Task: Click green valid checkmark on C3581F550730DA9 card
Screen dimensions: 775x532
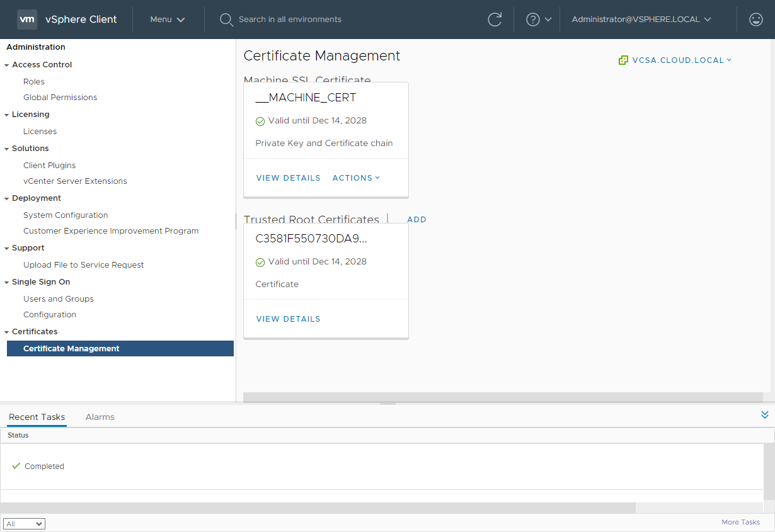Action: [x=260, y=262]
